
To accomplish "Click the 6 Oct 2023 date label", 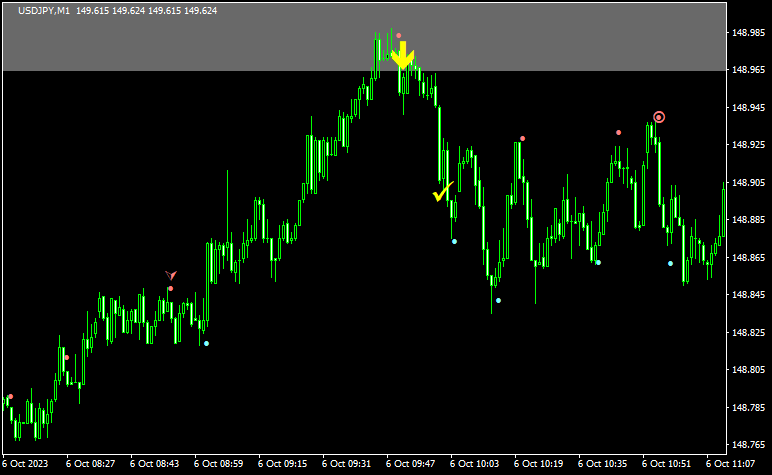I will point(27,464).
